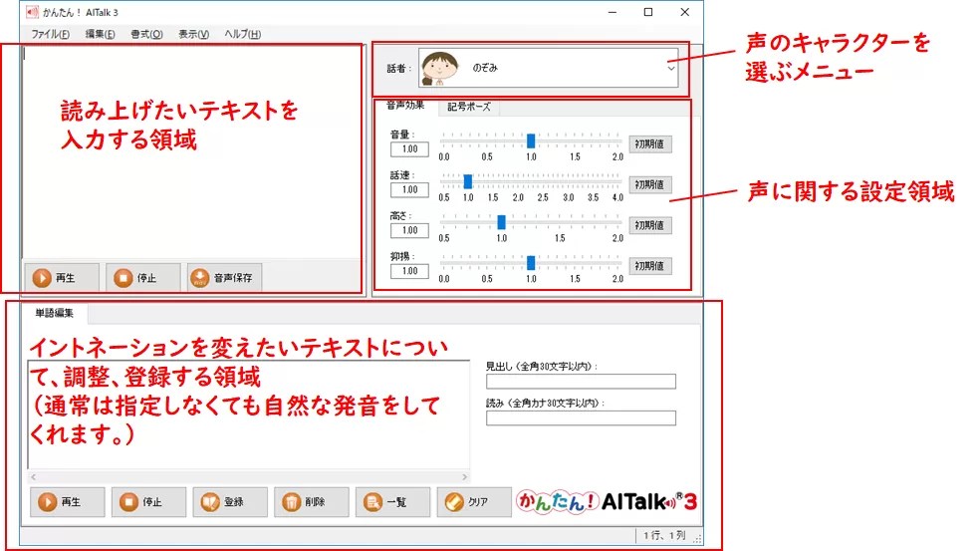The image size is (980, 551).
Task: Click the right arrow of horizontal scrollbar
Action: tap(464, 477)
